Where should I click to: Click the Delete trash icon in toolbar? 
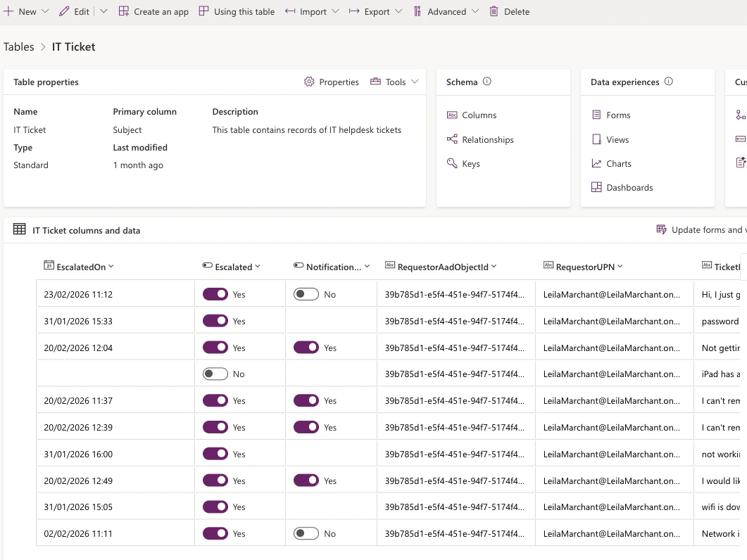(x=494, y=11)
